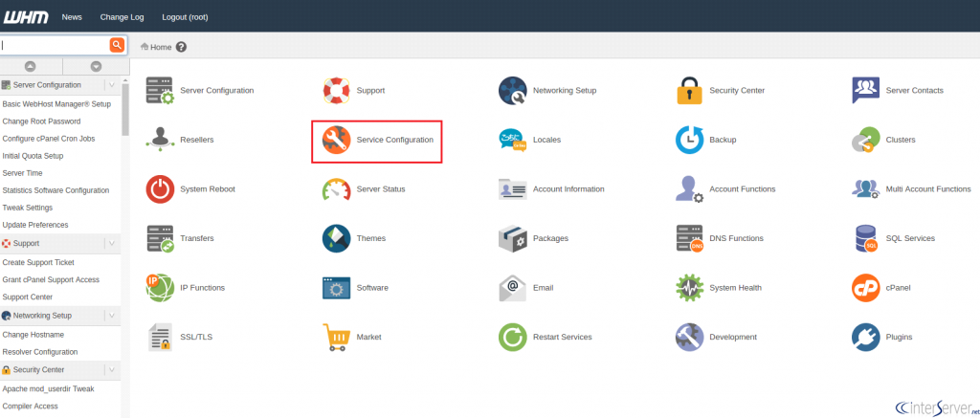Collapse the Security Center sidebar chevron
The image size is (980, 418).
111,370
